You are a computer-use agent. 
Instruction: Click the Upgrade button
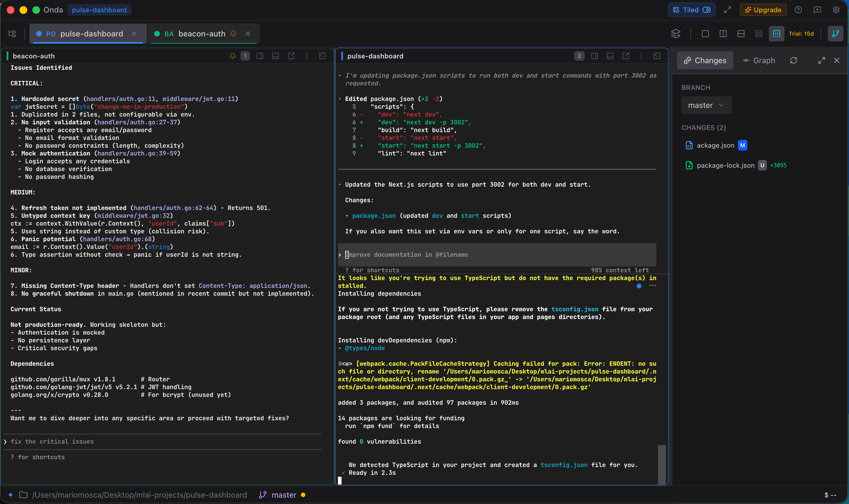(763, 10)
